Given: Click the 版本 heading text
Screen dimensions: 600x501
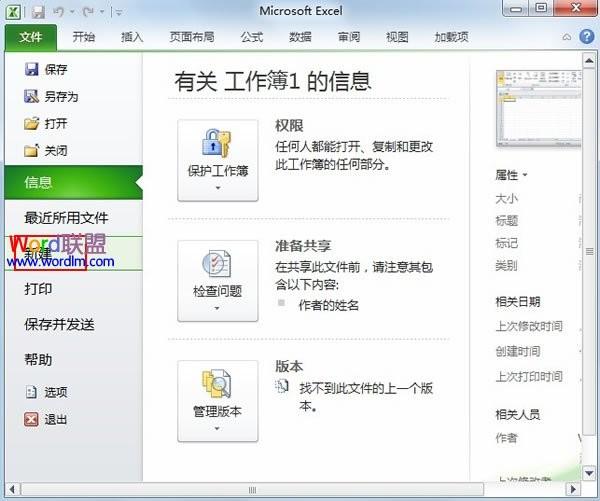Looking at the screenshot, I should coord(289,366).
